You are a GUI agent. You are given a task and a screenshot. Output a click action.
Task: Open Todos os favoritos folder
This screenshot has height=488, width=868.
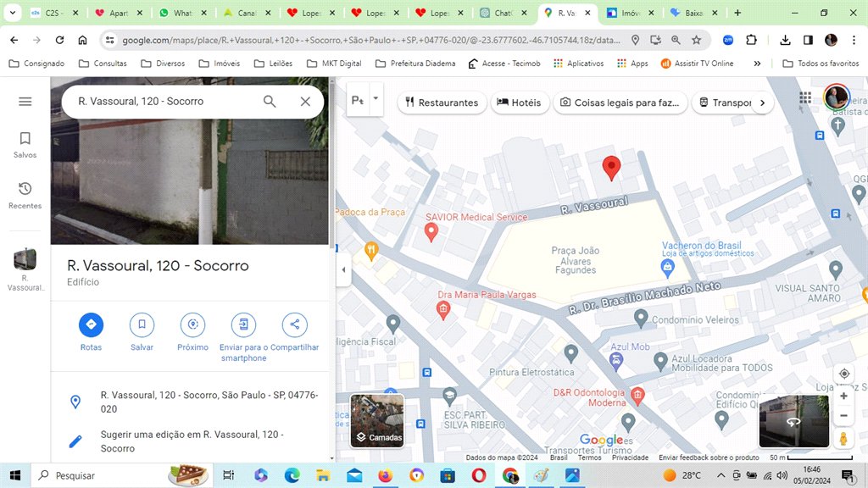(x=821, y=64)
